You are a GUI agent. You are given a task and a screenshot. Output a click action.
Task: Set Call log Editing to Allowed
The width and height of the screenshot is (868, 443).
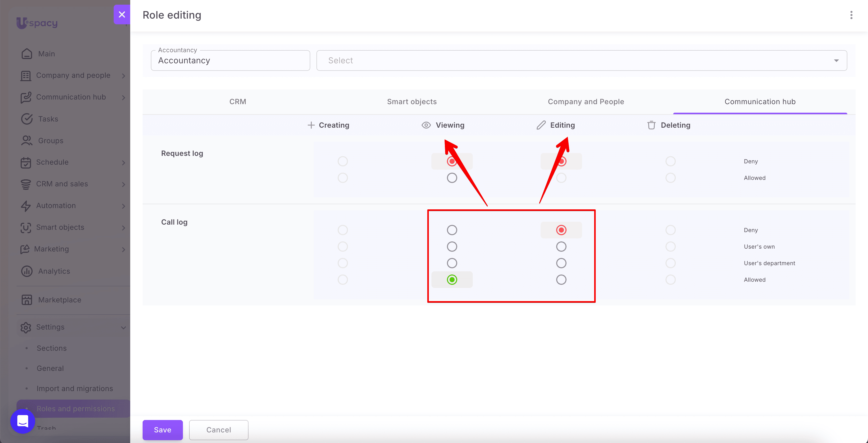coord(561,279)
